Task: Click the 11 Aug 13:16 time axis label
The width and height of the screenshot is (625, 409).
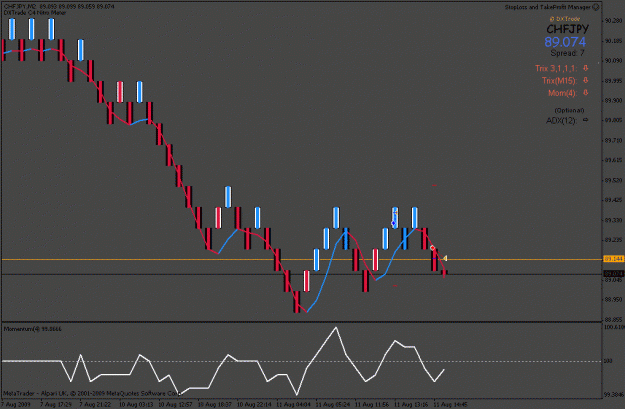Action: coord(411,405)
